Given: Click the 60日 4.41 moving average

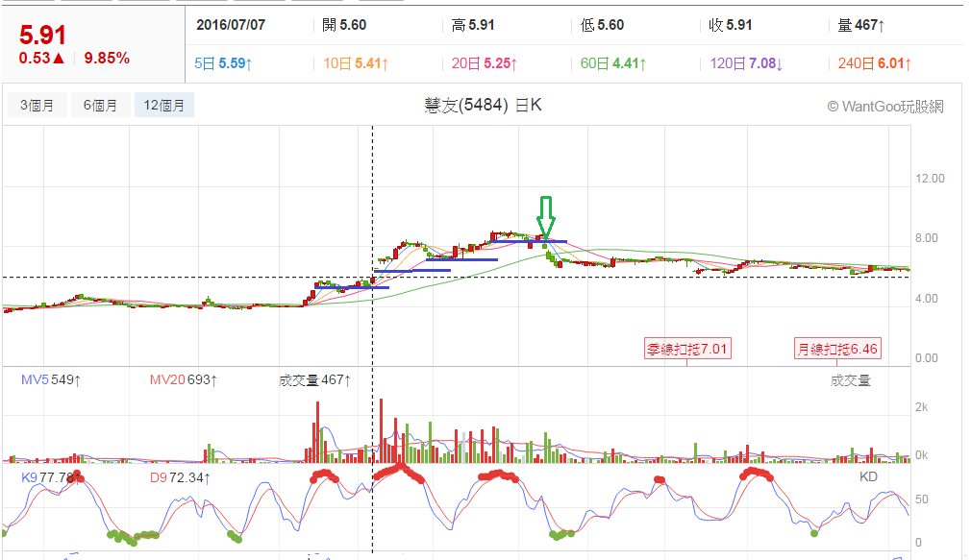Looking at the screenshot, I should [613, 63].
